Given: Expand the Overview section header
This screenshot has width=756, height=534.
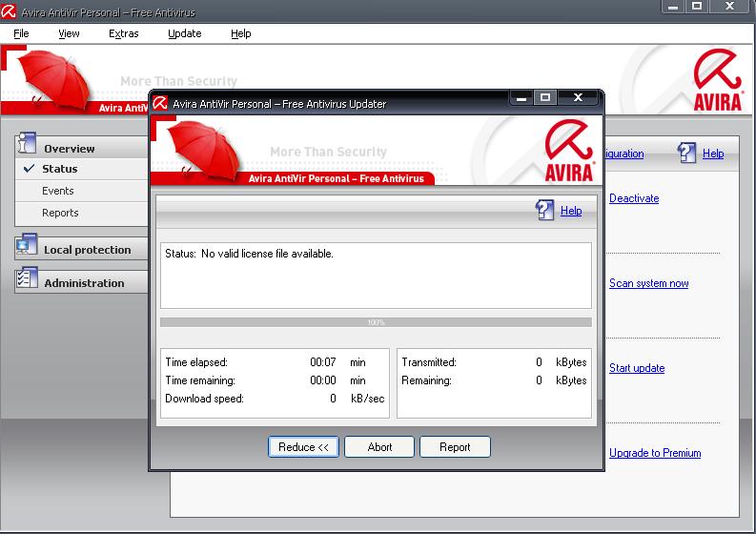Looking at the screenshot, I should tap(82, 147).
